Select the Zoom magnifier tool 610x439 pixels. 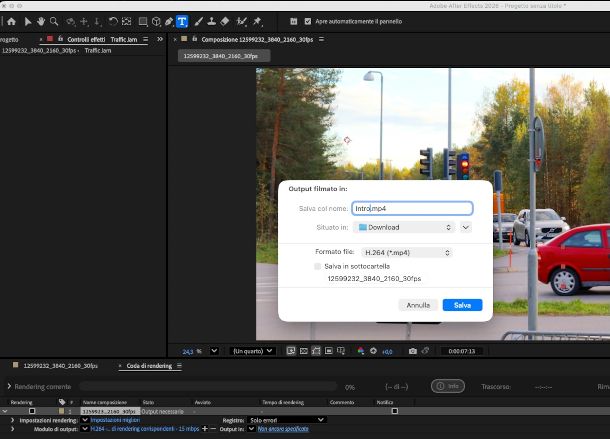[x=54, y=21]
